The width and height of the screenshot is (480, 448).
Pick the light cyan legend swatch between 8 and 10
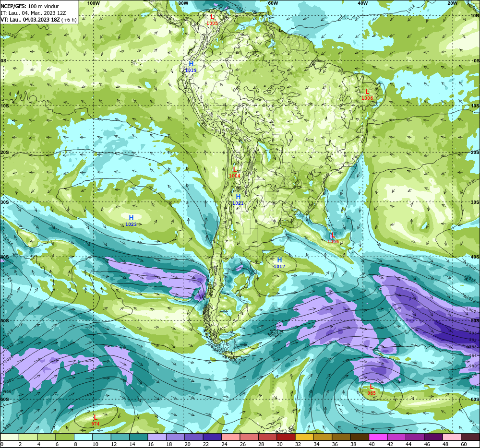(83, 437)
